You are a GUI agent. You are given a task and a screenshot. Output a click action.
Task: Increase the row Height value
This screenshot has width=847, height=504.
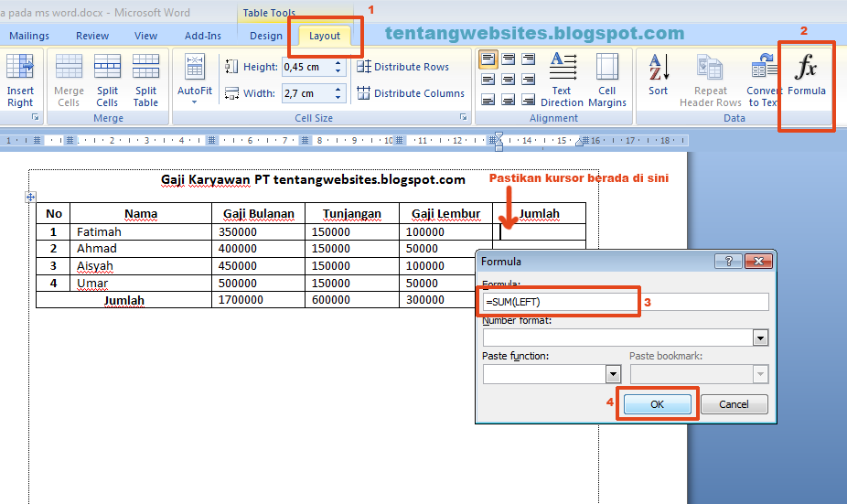tap(338, 63)
